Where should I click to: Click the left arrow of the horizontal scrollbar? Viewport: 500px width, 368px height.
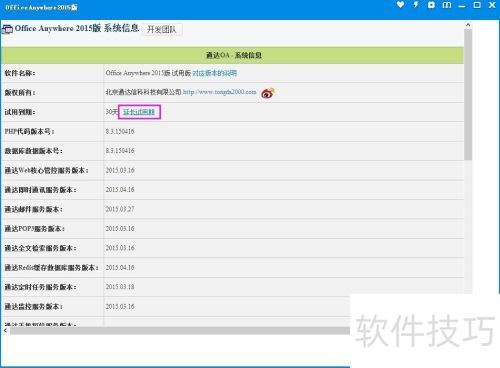tap(5, 330)
